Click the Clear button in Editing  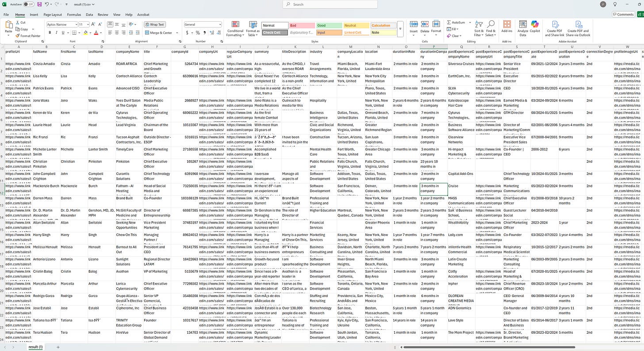[455, 36]
